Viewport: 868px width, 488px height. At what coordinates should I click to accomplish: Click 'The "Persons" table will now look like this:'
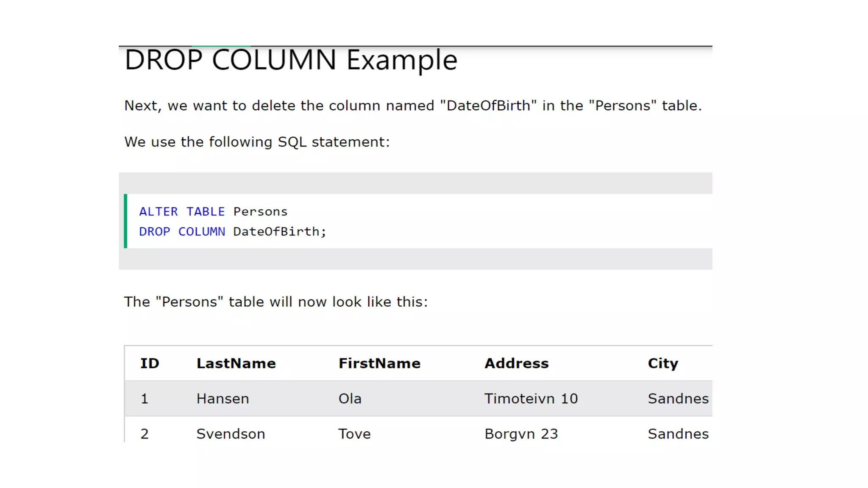pyautogui.click(x=276, y=302)
